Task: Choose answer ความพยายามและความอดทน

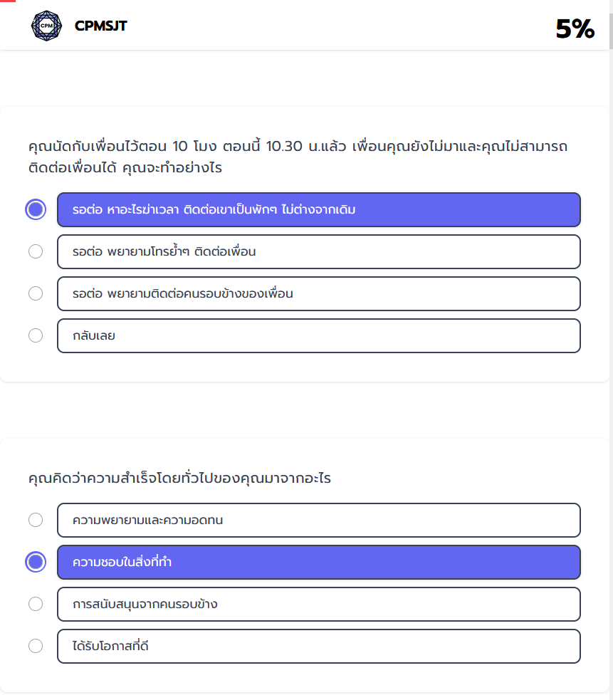Action: 318,520
